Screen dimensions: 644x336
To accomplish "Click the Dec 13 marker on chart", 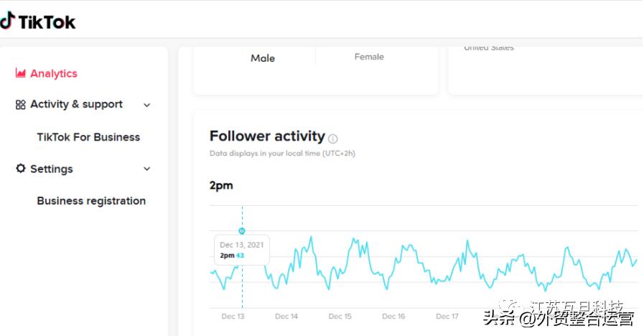I will coord(242,231).
